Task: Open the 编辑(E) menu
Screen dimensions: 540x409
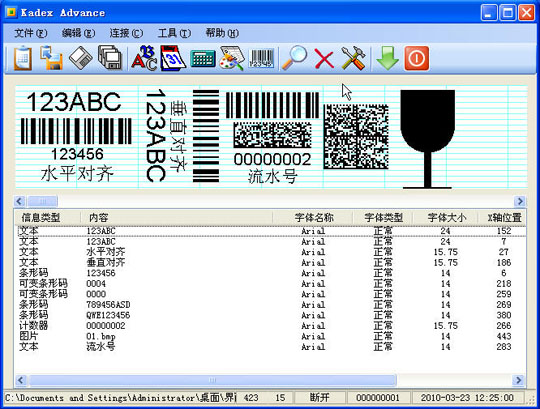Action: pos(78,33)
